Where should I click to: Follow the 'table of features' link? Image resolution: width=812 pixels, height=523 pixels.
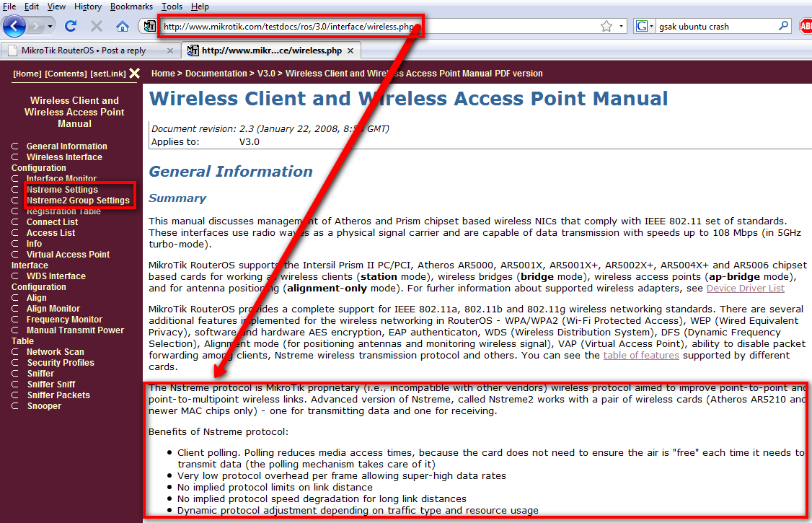[641, 356]
